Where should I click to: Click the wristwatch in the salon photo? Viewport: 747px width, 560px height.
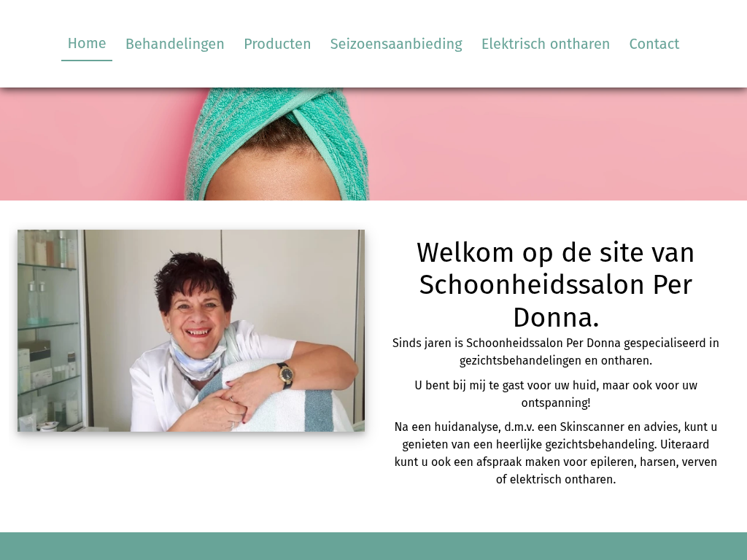[x=285, y=376]
